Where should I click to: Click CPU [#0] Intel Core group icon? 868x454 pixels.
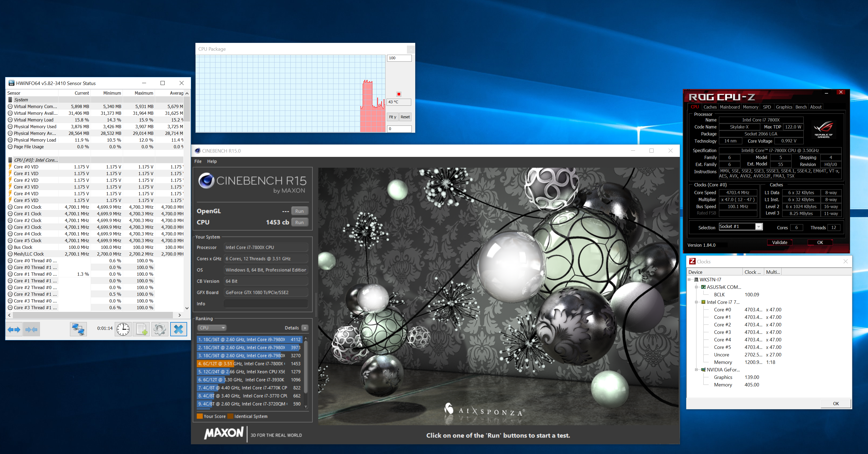click(10, 160)
